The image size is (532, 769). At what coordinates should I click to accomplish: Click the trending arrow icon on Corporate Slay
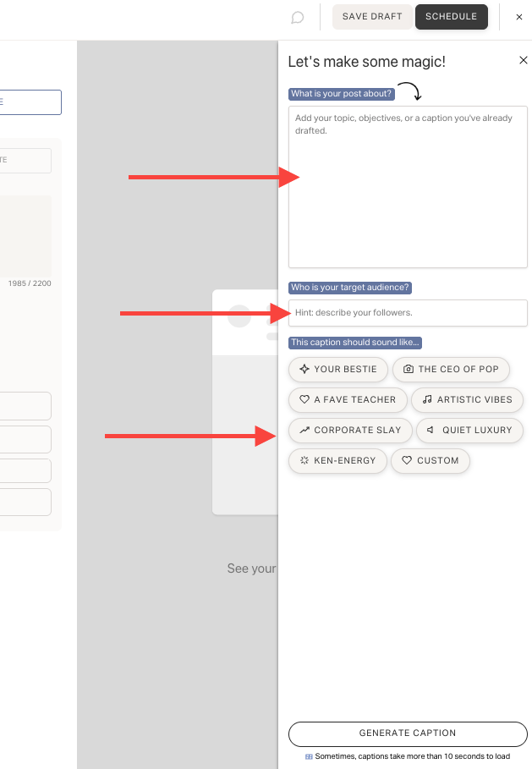(x=304, y=430)
